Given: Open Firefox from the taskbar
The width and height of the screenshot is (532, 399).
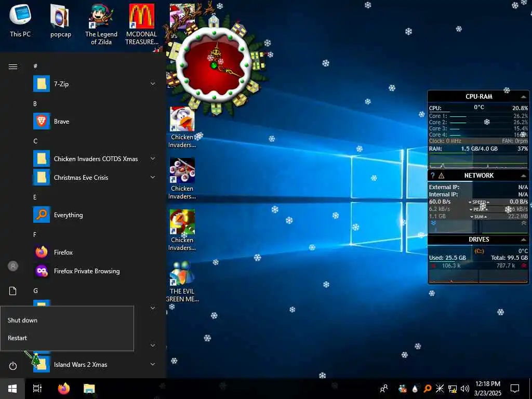Looking at the screenshot, I should [x=64, y=389].
